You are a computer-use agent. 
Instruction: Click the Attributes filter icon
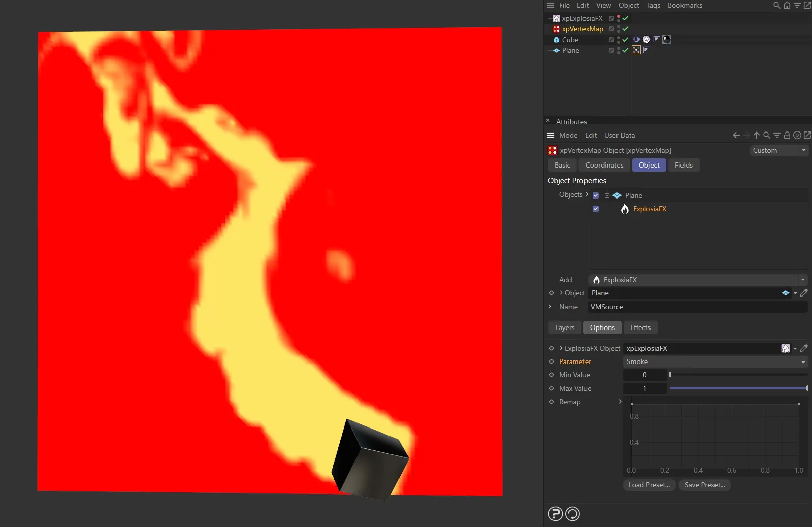pos(777,135)
